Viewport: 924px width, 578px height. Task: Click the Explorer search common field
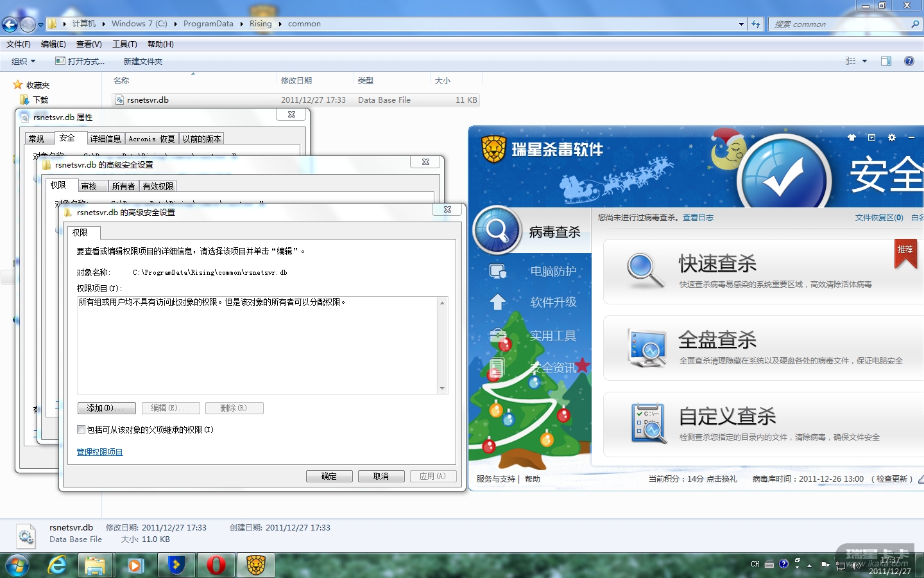pos(839,24)
